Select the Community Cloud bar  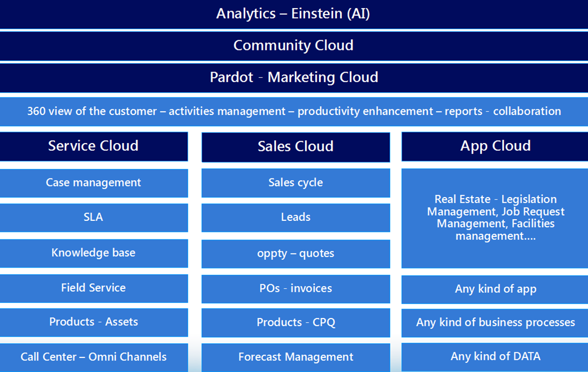[293, 46]
